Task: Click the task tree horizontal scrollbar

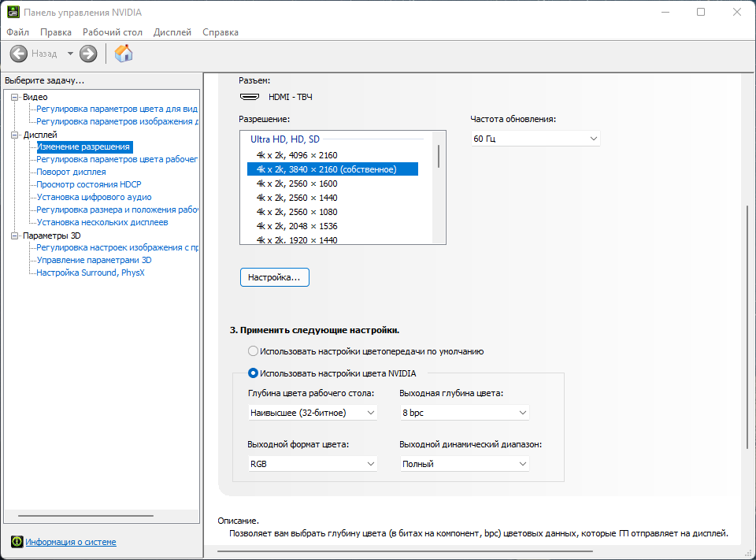Action: click(x=86, y=516)
